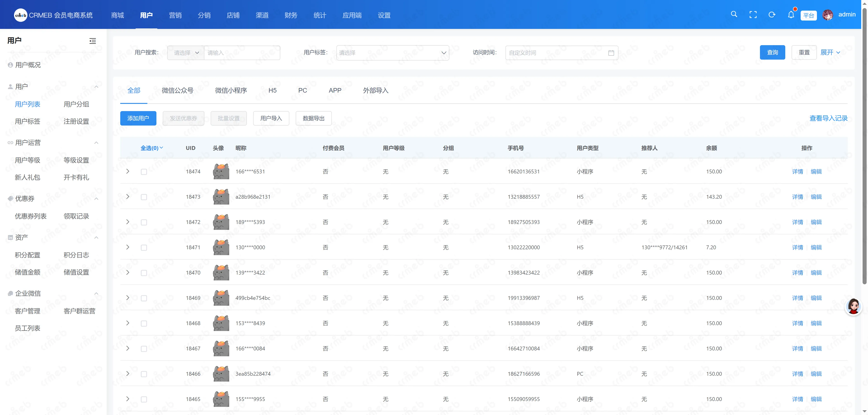Click the 用户概况 sidebar icon

(10, 65)
